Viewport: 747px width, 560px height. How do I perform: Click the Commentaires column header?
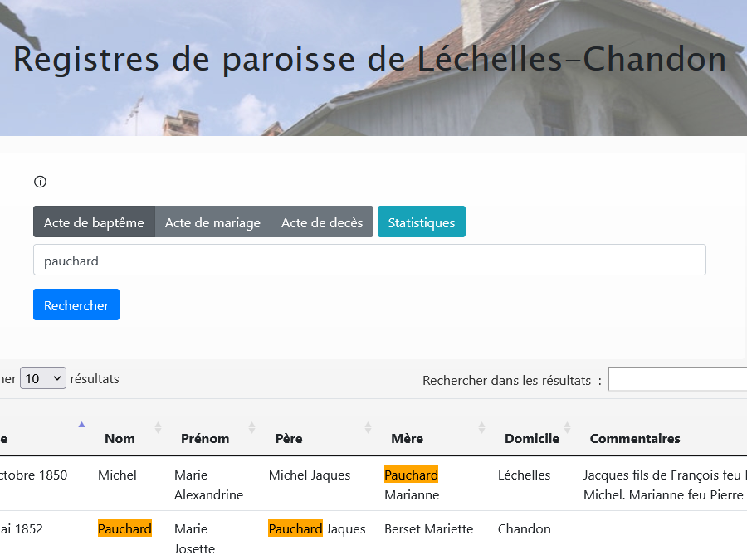(635, 439)
